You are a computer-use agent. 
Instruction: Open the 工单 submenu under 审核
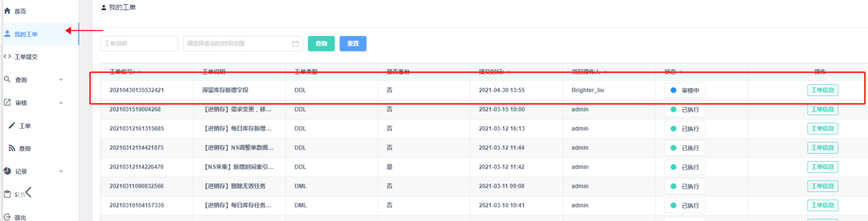(40, 126)
